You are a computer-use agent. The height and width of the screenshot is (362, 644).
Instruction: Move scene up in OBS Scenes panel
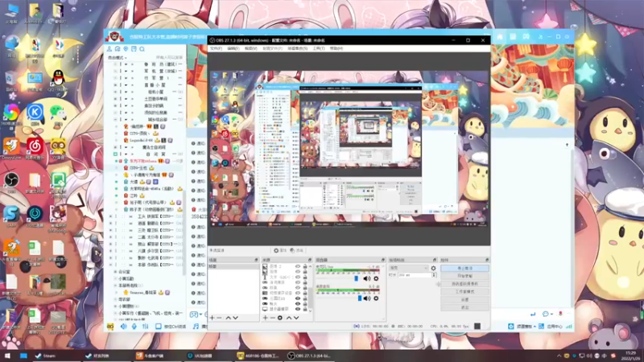point(229,318)
